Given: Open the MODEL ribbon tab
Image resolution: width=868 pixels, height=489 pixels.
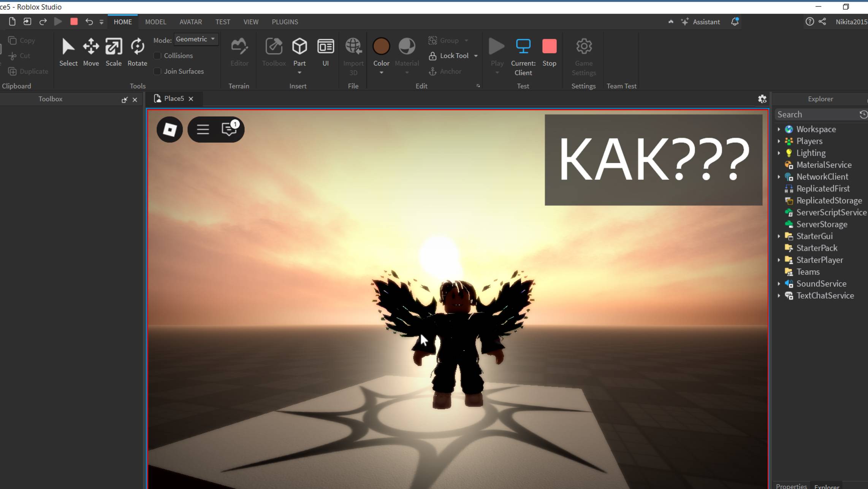Looking at the screenshot, I should [155, 22].
